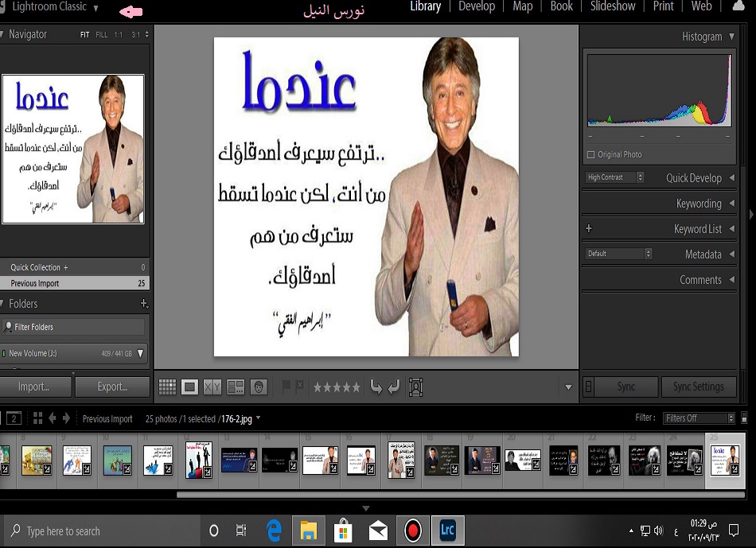Switch to the Develop module
The width and height of the screenshot is (756, 548).
coord(477,6)
